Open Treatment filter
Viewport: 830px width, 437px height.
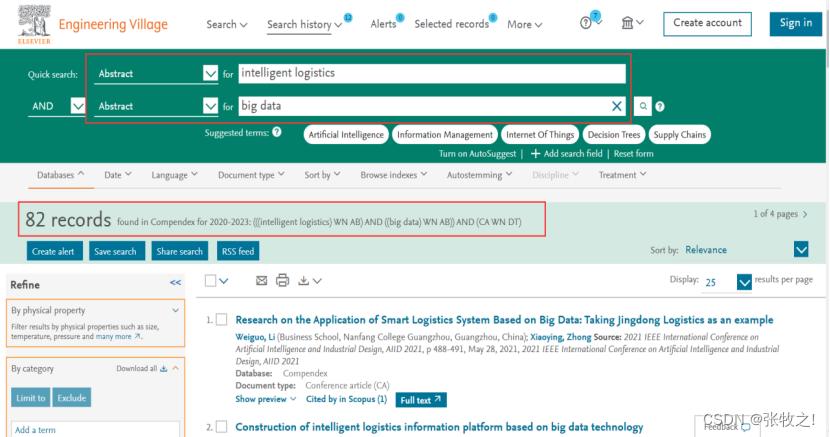622,175
